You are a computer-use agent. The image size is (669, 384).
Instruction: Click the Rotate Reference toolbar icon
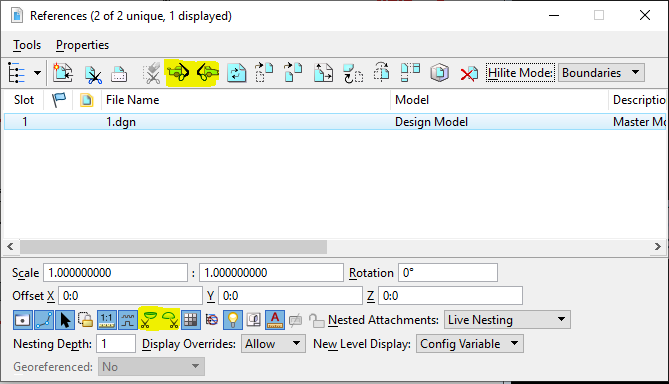tap(352, 73)
